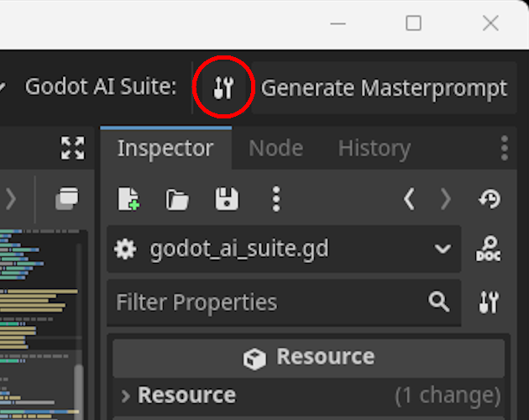Open dock options three-dot menu beside History
529x420 pixels.
505,148
